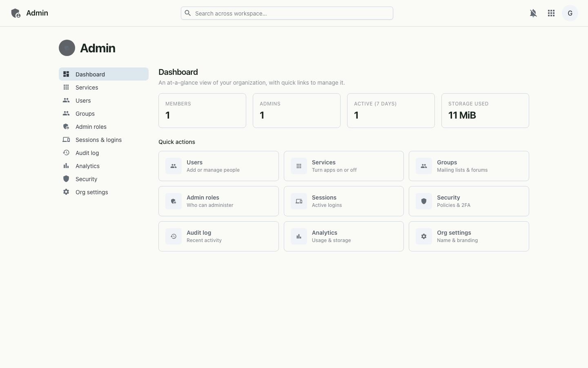Open 'Who can administer' card

218,201
